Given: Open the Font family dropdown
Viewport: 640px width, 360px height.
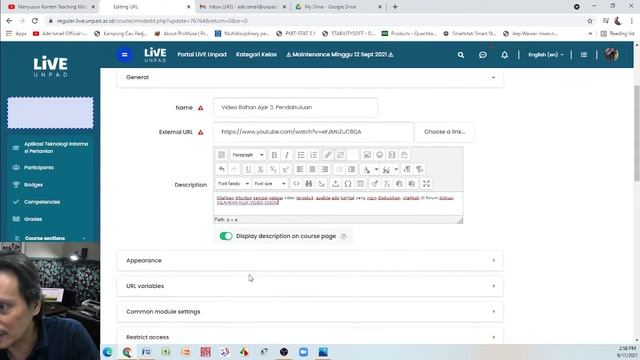Looking at the screenshot, I should pyautogui.click(x=233, y=184).
